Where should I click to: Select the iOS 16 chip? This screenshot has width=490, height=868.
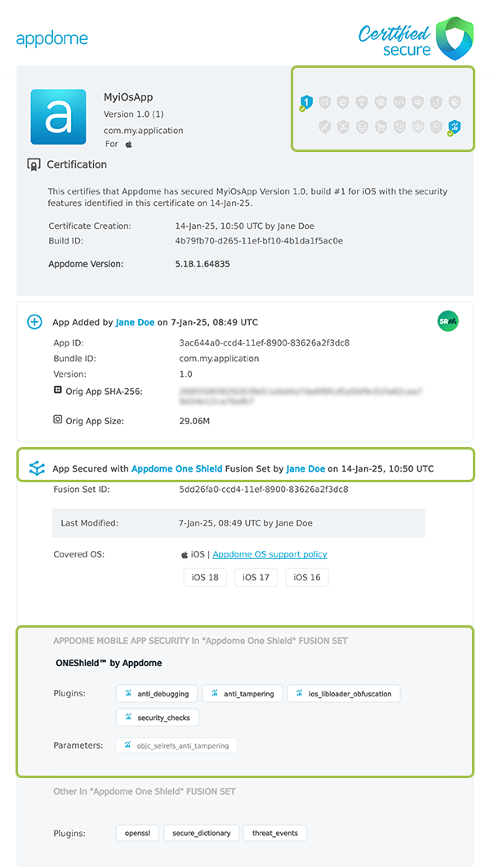coord(307,577)
